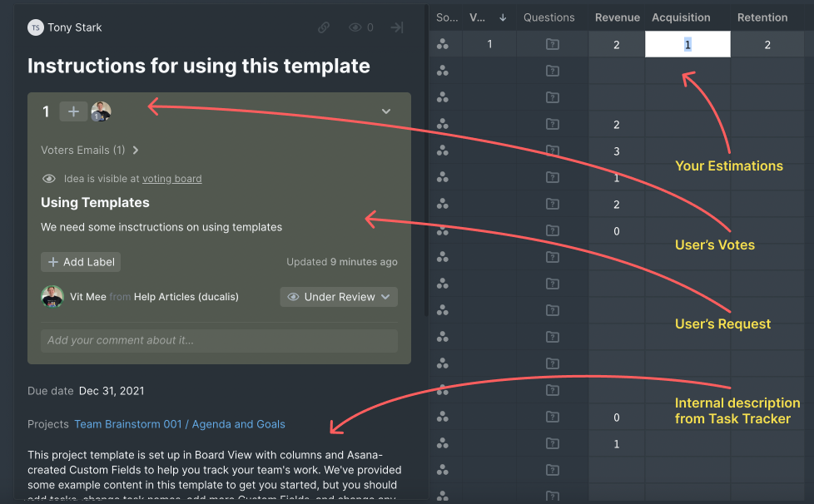Click the Tony Stark TS avatar
Screen dimensions: 814x504
[35, 27]
